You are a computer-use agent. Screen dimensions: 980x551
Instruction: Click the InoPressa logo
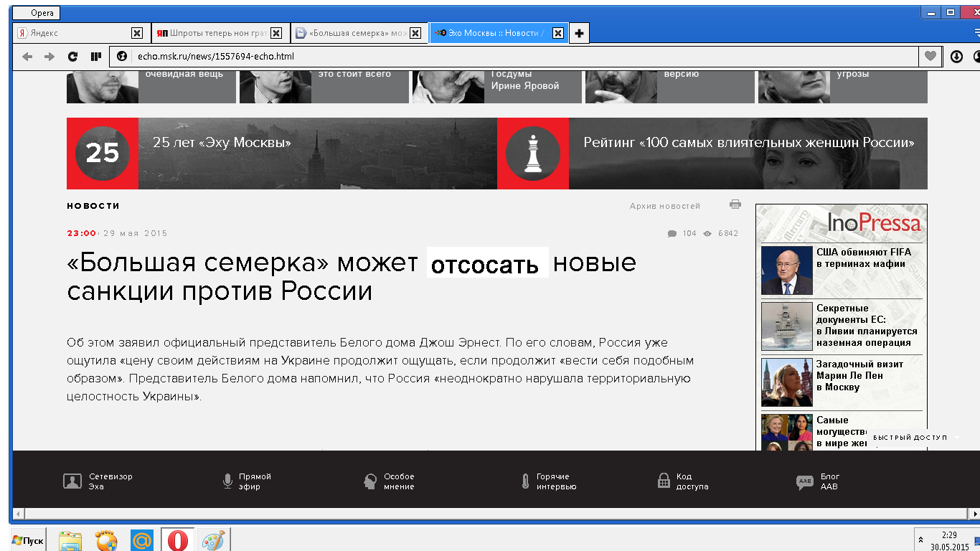[x=874, y=222]
